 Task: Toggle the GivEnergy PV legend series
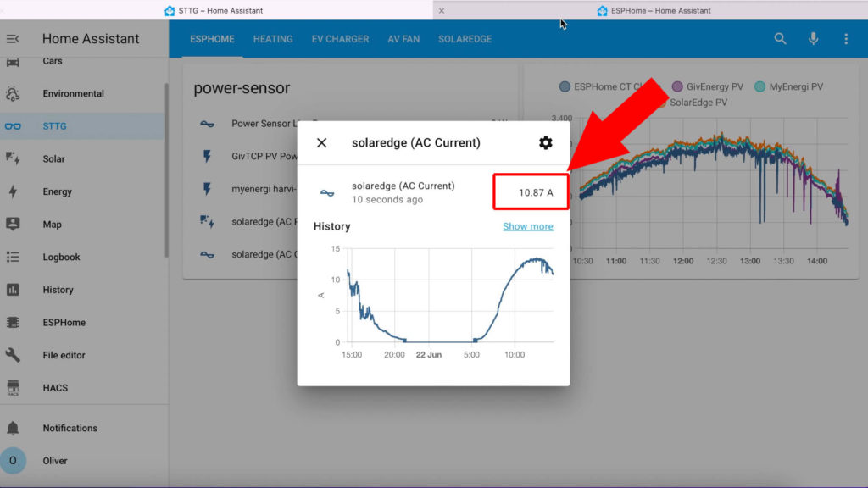click(708, 86)
